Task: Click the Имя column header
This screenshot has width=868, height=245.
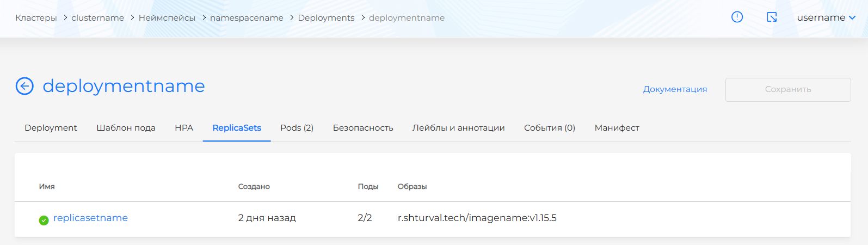Action: (47, 186)
